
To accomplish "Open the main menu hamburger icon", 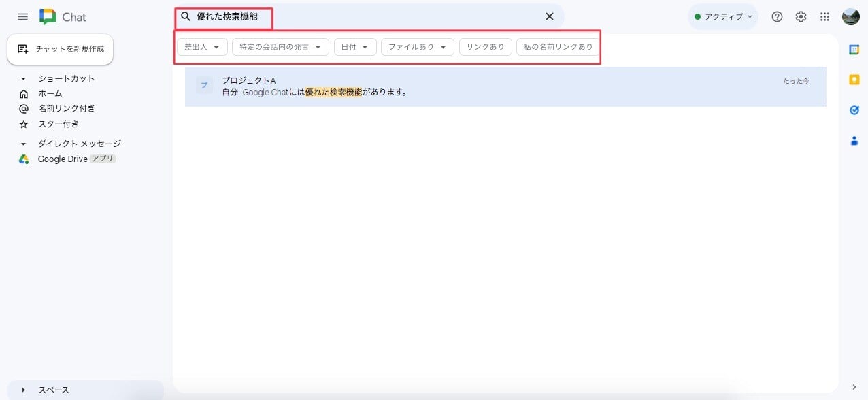I will tap(22, 17).
